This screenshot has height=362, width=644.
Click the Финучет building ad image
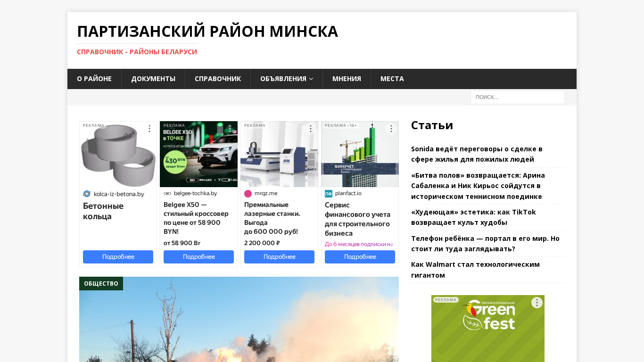(x=360, y=154)
